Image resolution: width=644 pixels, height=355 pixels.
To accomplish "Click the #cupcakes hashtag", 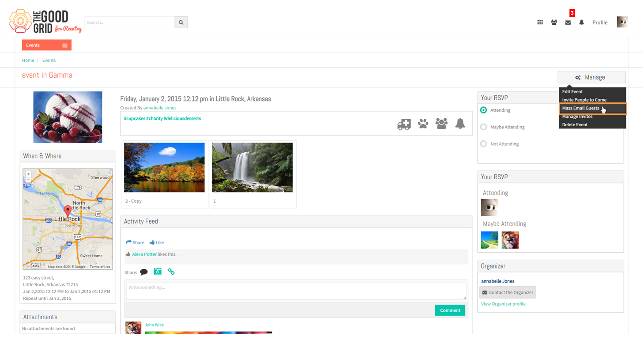I will pyautogui.click(x=134, y=118).
